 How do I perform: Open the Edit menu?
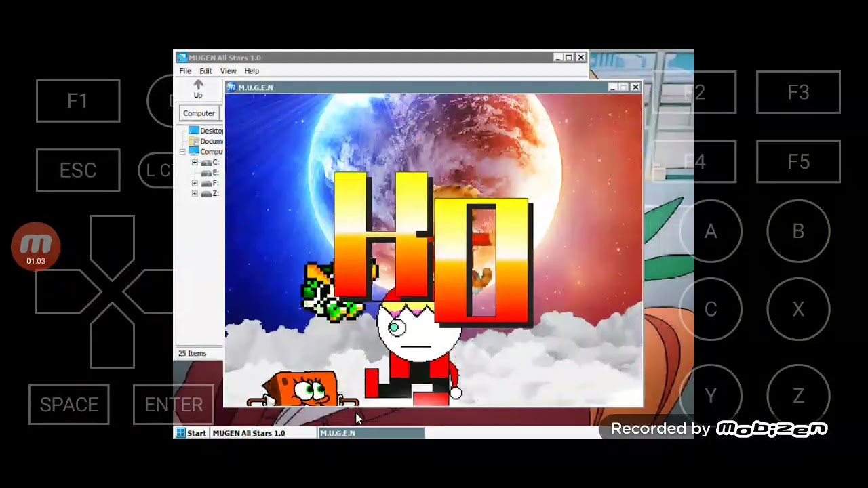(x=205, y=71)
